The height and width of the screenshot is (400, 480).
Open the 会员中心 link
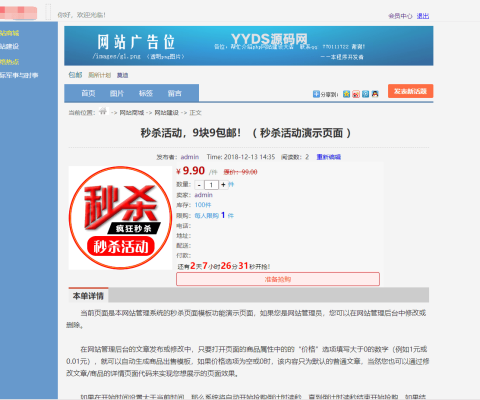[x=400, y=16]
